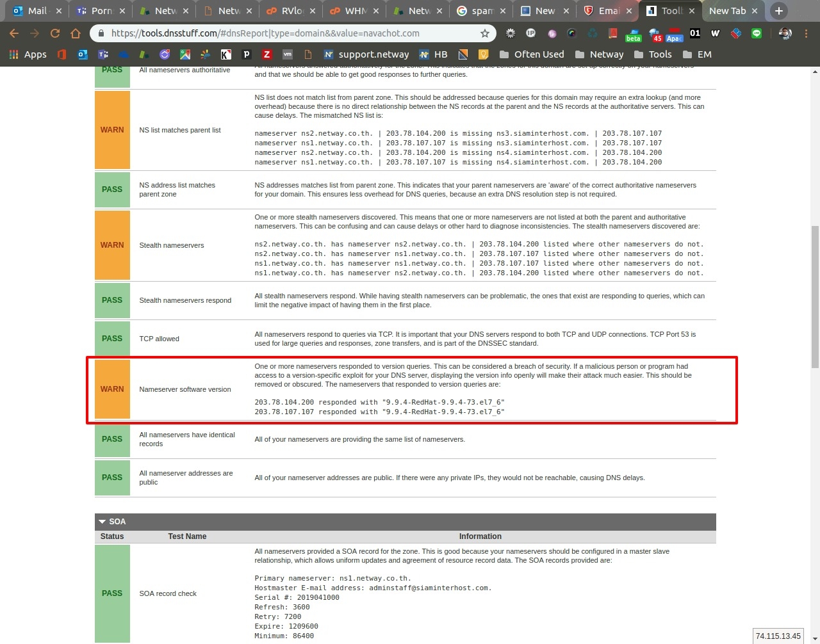
Task: Collapse the SOA section triangle
Action: [102, 522]
